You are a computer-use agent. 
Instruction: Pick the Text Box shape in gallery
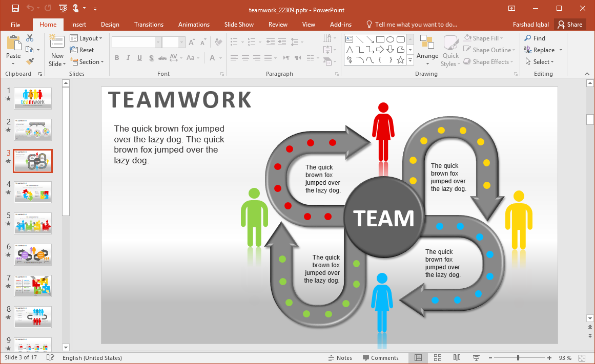pyautogui.click(x=350, y=39)
